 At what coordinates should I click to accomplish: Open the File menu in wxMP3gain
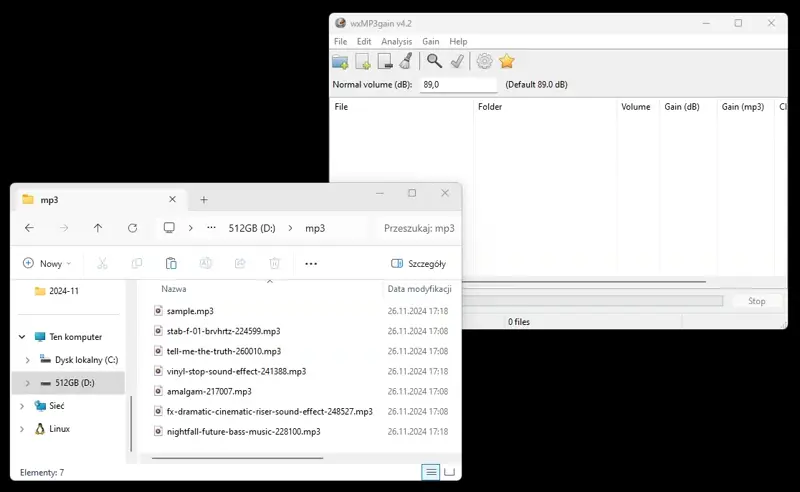[340, 41]
